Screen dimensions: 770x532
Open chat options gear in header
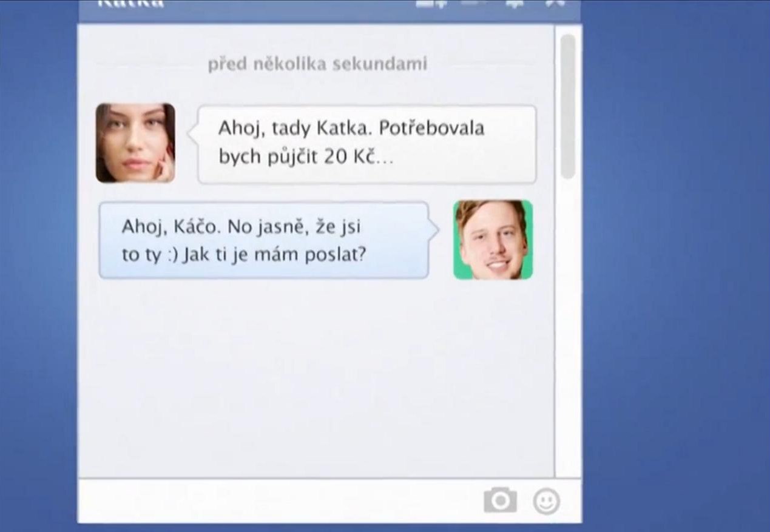point(515,3)
